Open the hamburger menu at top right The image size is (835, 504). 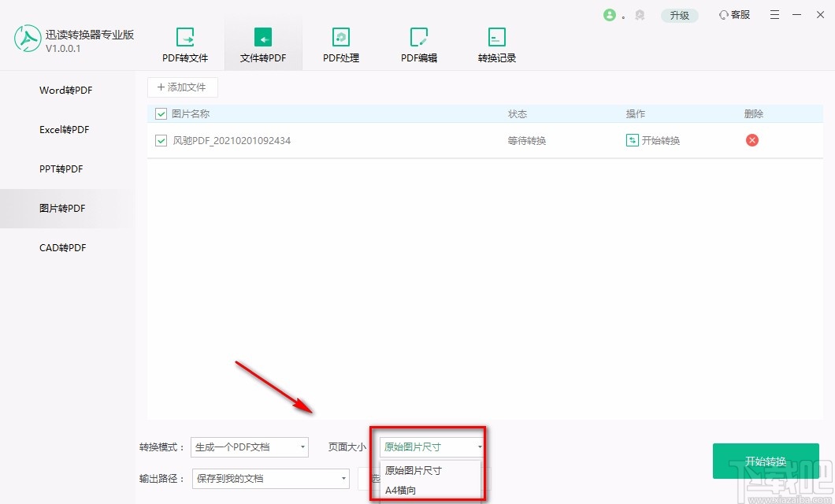(x=774, y=14)
